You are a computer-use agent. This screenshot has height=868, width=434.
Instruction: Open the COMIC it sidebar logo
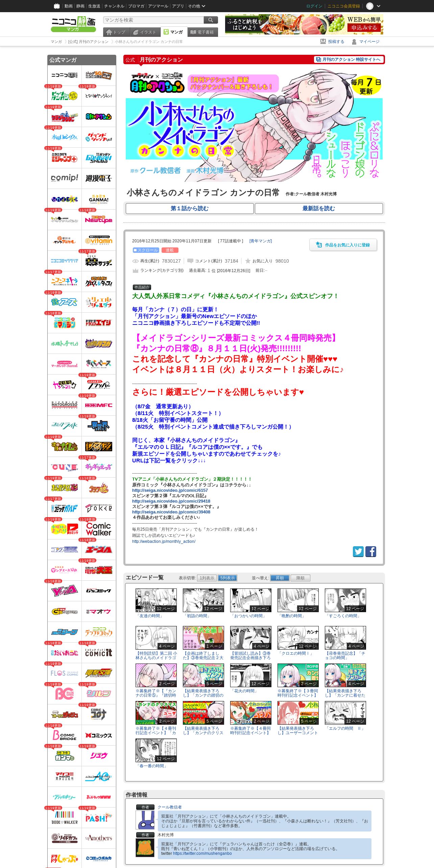99,652
